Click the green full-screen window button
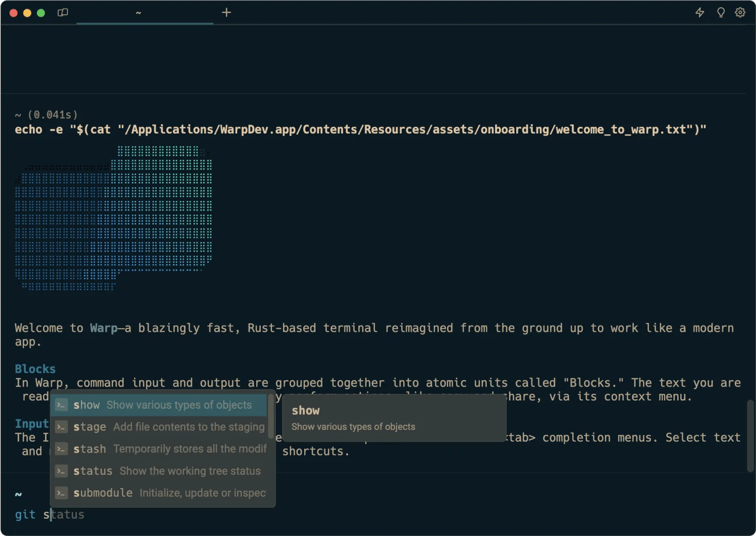This screenshot has height=536, width=756. [41, 12]
